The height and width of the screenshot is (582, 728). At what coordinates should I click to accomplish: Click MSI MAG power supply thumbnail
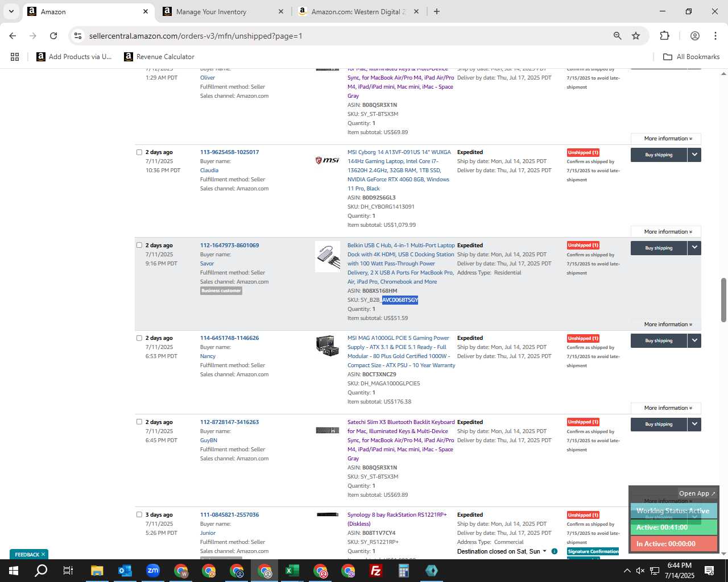[328, 346]
